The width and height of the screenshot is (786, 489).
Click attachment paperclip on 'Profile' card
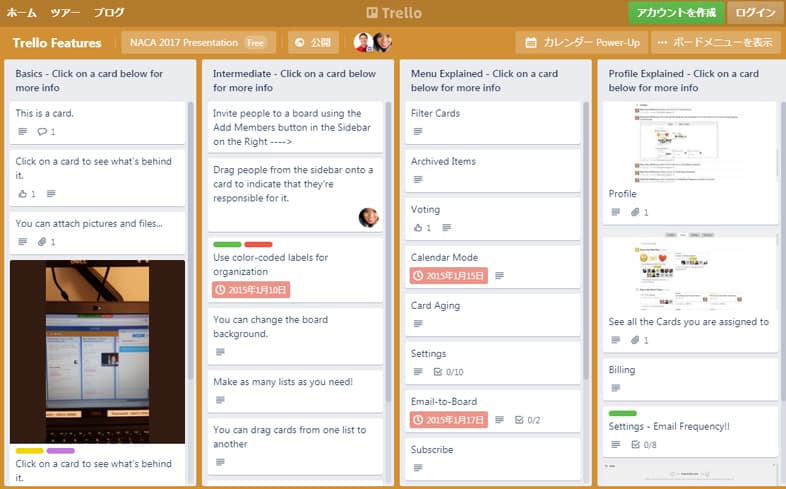(635, 212)
